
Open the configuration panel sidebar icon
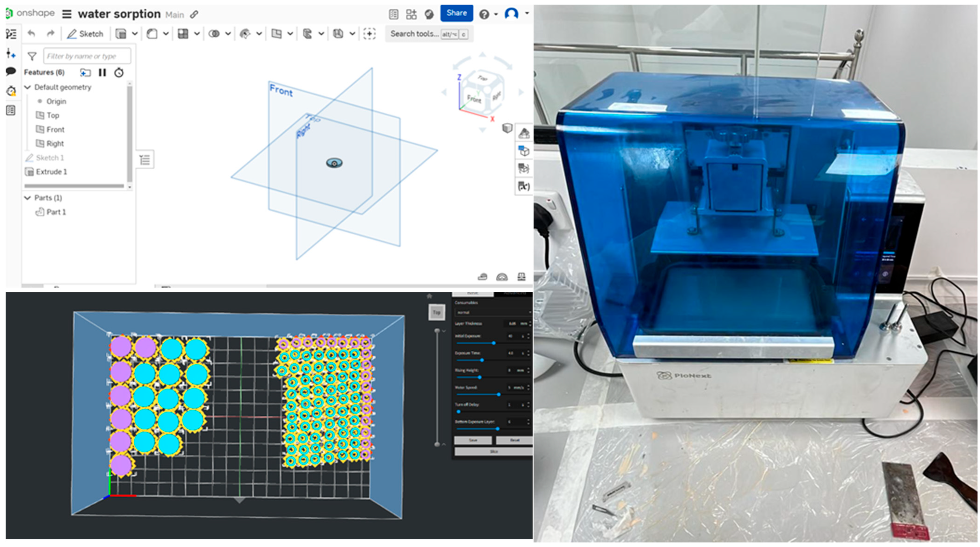click(11, 54)
